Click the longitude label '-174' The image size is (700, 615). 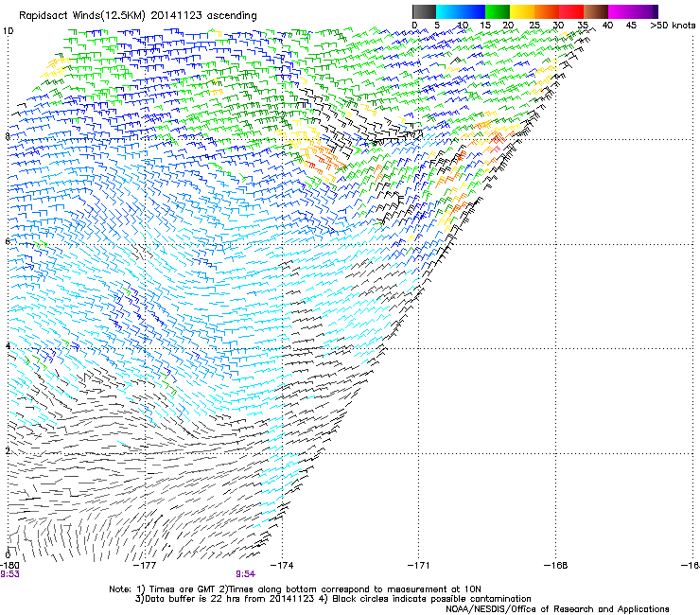(x=282, y=565)
